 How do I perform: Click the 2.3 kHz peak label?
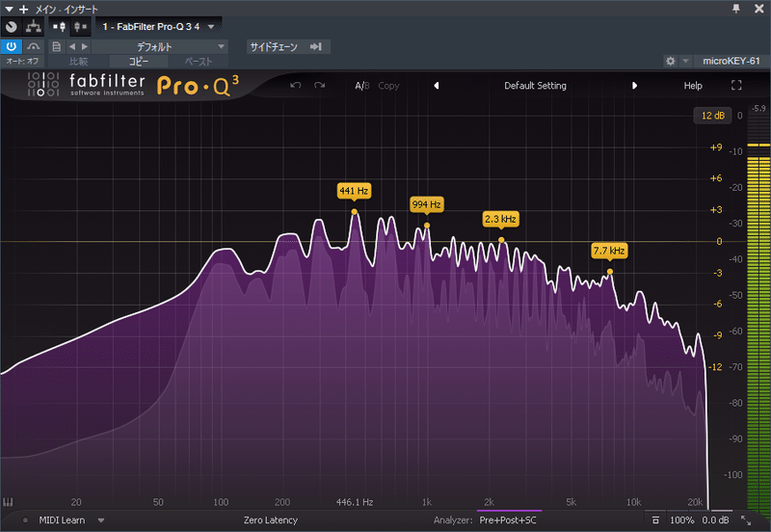[x=500, y=219]
